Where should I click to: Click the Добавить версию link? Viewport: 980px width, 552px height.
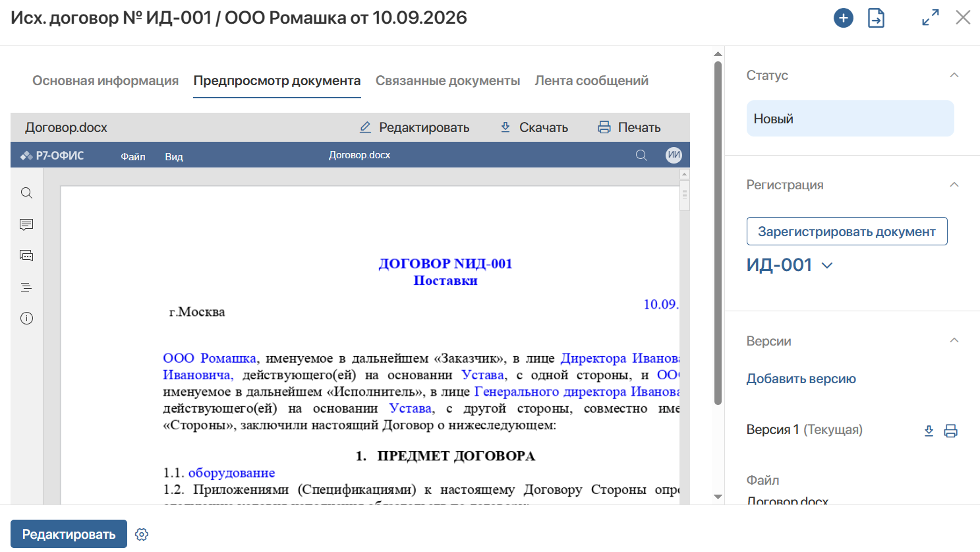coord(801,379)
